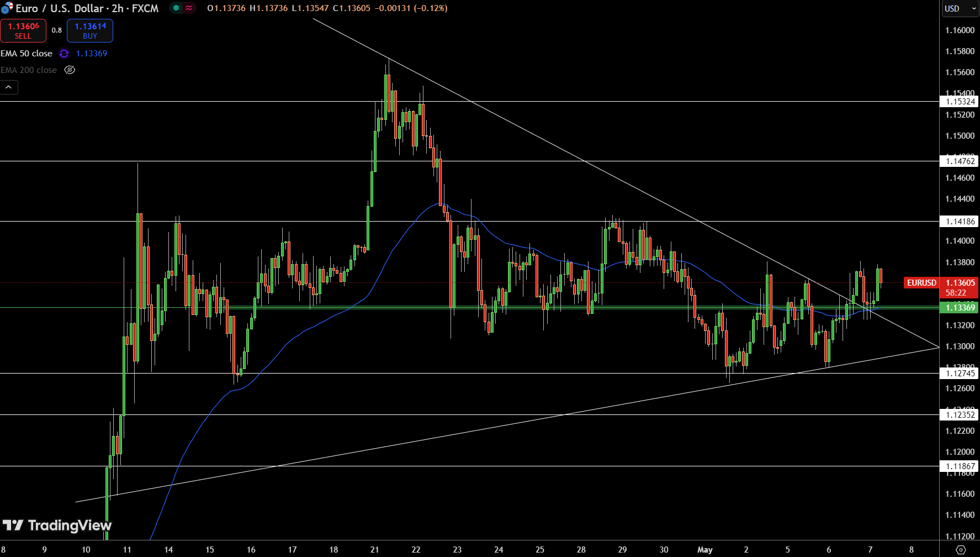980x557 pixels.
Task: Click the 1.14186 horizontal line price label
Action: (960, 222)
